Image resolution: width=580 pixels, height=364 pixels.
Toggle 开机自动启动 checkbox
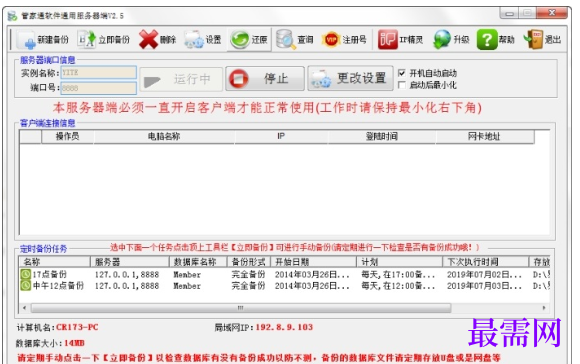pos(402,73)
